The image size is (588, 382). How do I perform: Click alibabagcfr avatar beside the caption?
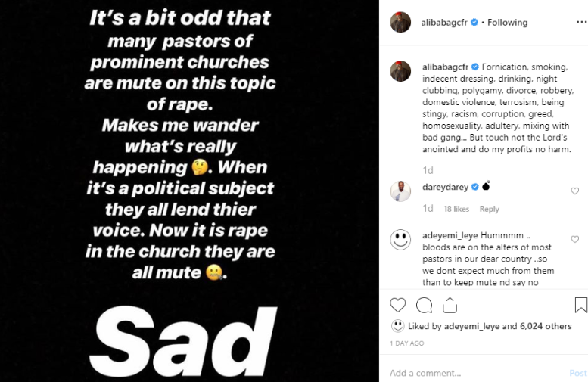[x=400, y=71]
